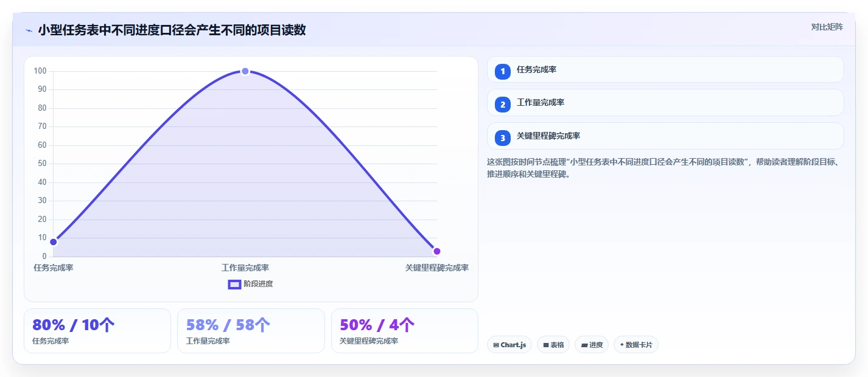The image size is (868, 377).
Task: Click the 关键里程碑完成率 x-axis label
Action: (x=437, y=268)
